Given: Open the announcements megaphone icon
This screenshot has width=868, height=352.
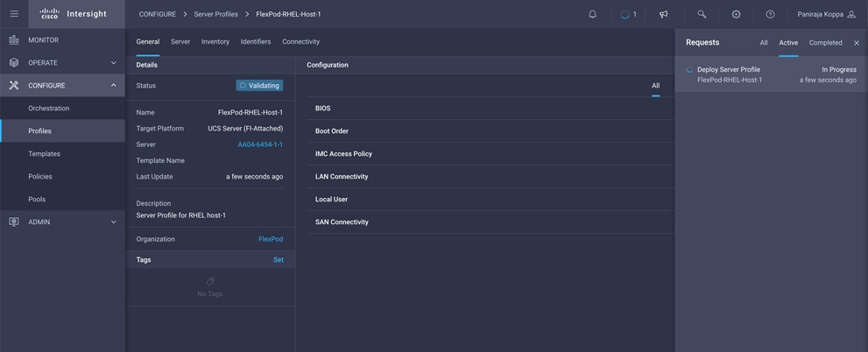Looking at the screenshot, I should [x=664, y=14].
